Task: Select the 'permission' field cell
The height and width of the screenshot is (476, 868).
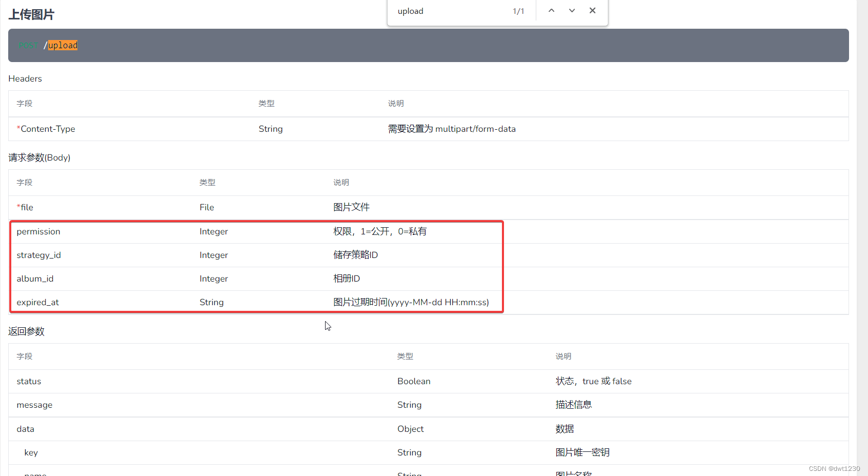Action: [x=38, y=231]
